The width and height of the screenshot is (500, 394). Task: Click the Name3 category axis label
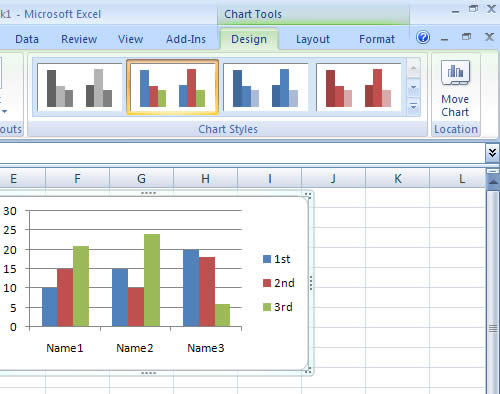pyautogui.click(x=206, y=348)
